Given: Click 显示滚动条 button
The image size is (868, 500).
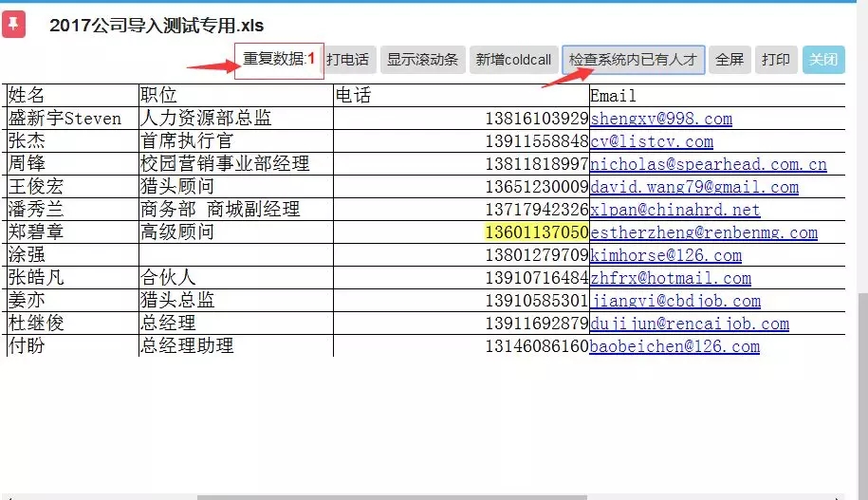Looking at the screenshot, I should [423, 59].
